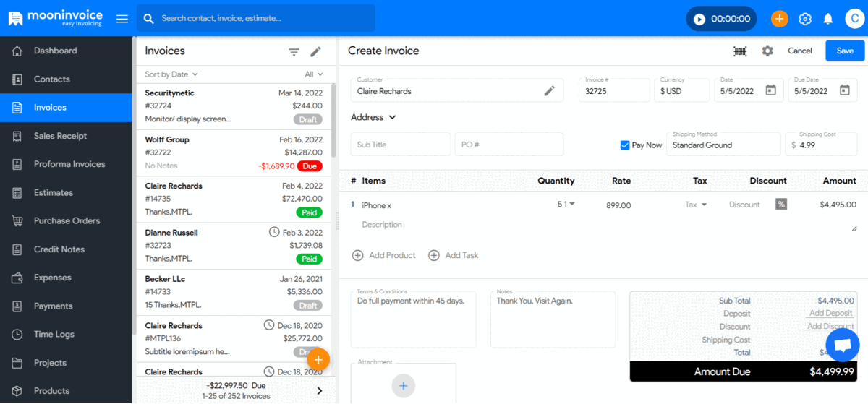Open Dianne Russell invoice #32723
The height and width of the screenshot is (404, 868).
(234, 246)
